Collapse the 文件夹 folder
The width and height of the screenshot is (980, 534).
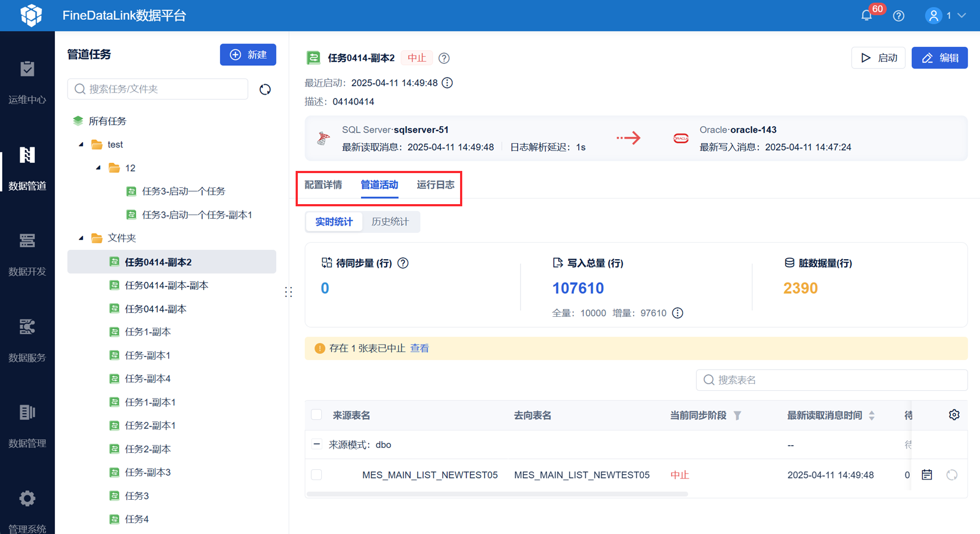pyautogui.click(x=81, y=238)
